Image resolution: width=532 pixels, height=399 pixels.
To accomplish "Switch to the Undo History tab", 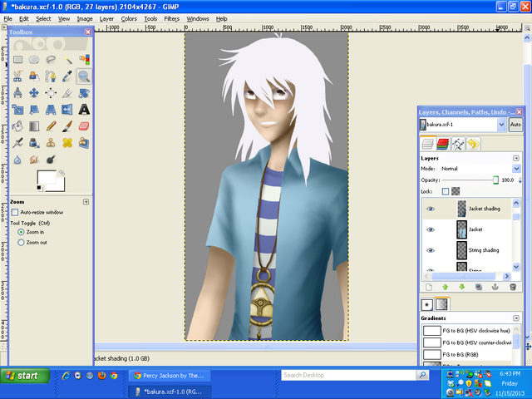I will pos(473,144).
